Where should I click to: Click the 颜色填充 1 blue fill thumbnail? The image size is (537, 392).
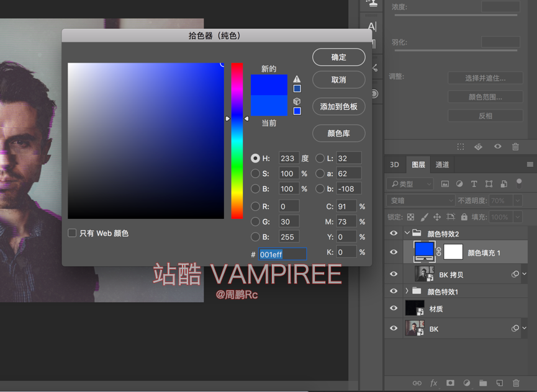coord(425,251)
